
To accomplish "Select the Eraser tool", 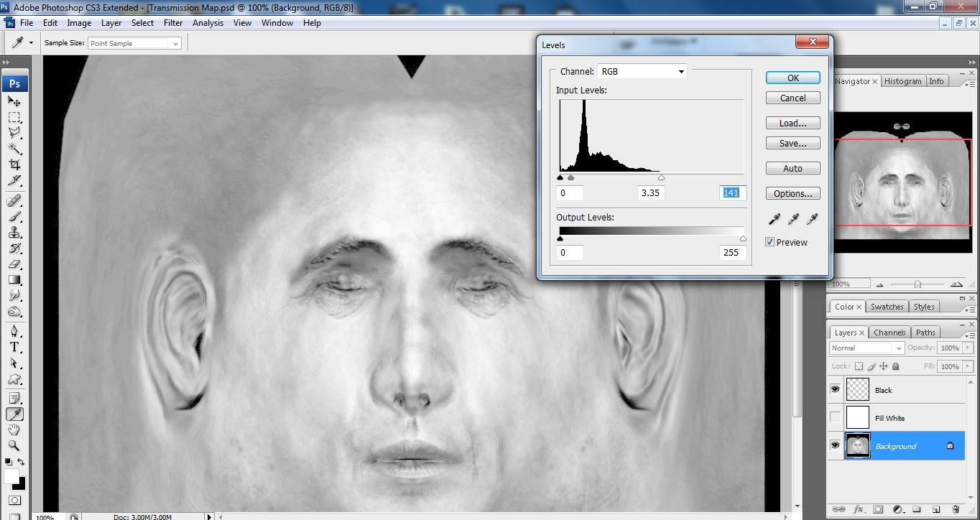I will [x=14, y=264].
